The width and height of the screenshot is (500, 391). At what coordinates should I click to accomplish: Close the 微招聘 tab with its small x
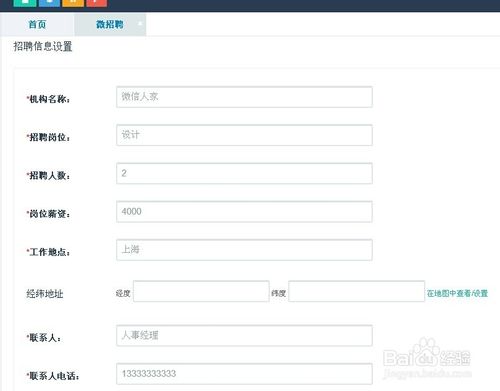(x=140, y=23)
